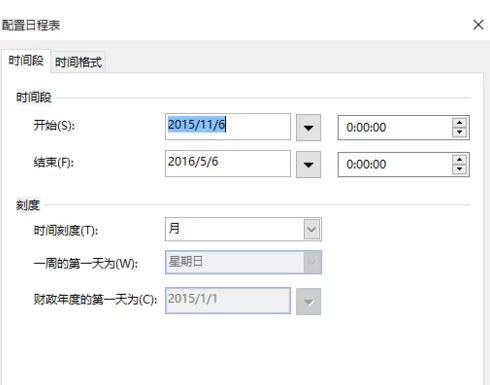Increase the 开始 time with the up arrow
Image resolution: width=490 pixels, height=385 pixels.
[x=460, y=123]
